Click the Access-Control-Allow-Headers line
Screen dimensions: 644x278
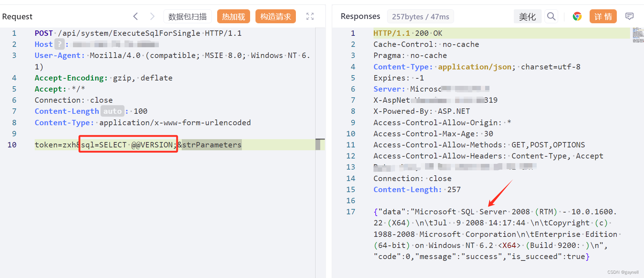click(488, 156)
